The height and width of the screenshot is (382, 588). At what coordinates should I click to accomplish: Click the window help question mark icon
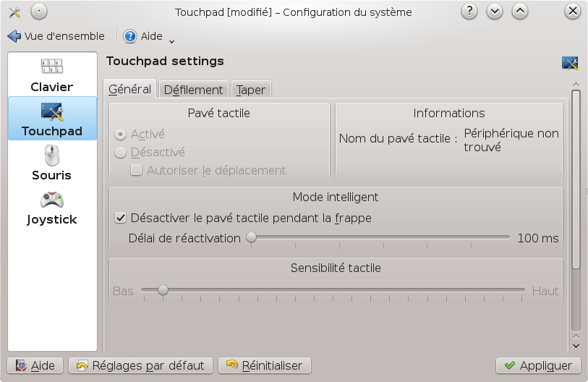click(x=470, y=12)
